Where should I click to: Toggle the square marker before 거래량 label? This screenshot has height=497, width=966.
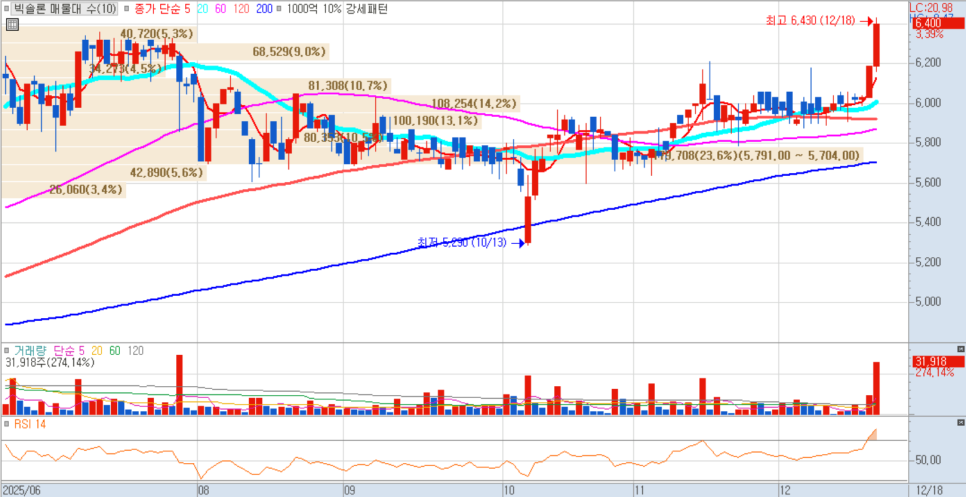coord(6,350)
